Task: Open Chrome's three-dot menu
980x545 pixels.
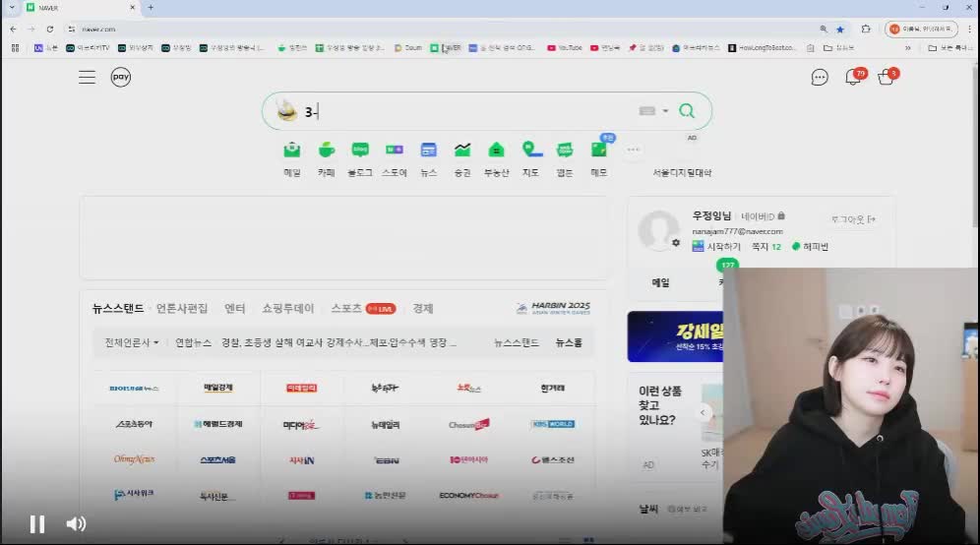Action: coord(969,29)
